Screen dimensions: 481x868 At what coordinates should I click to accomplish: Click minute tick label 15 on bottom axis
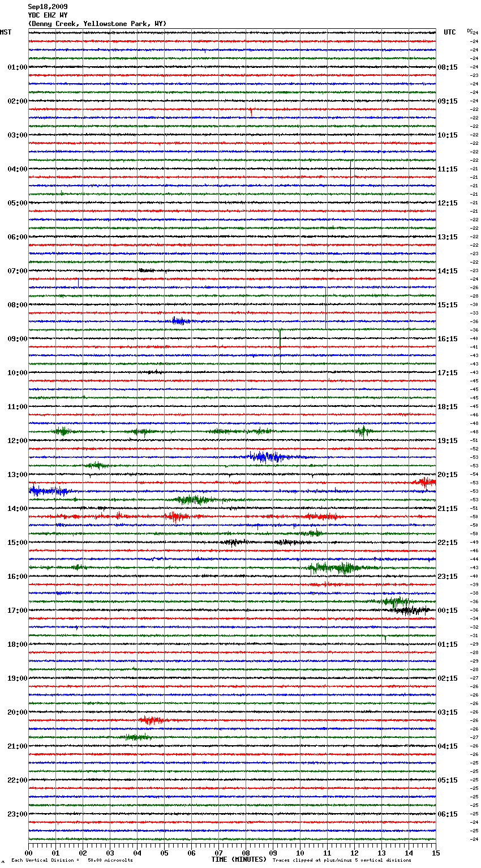click(436, 853)
